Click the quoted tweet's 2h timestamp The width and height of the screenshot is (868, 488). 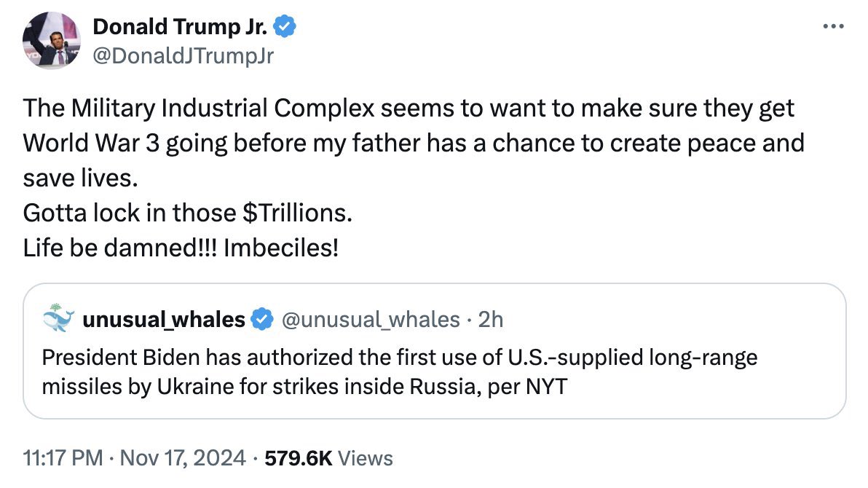point(491,319)
